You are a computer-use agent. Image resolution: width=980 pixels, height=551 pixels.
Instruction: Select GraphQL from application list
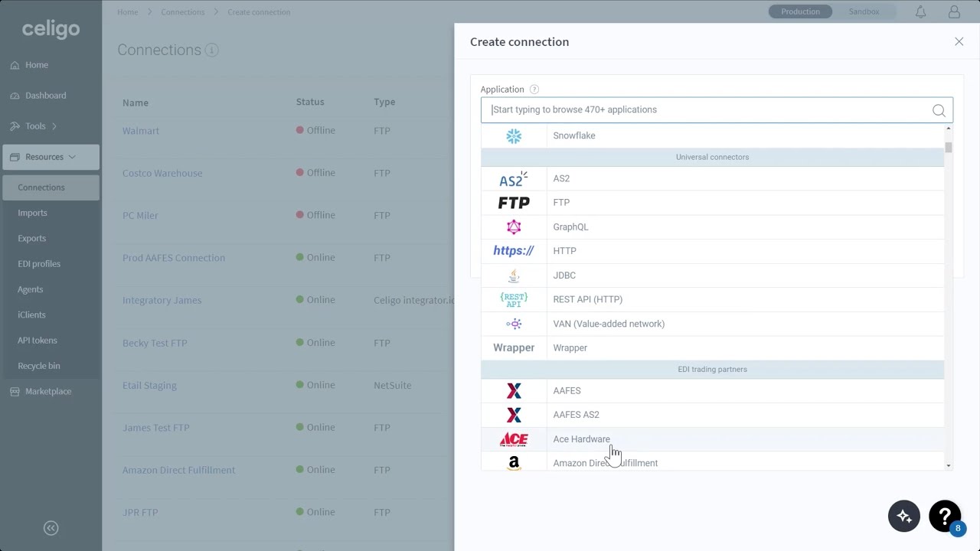point(712,227)
